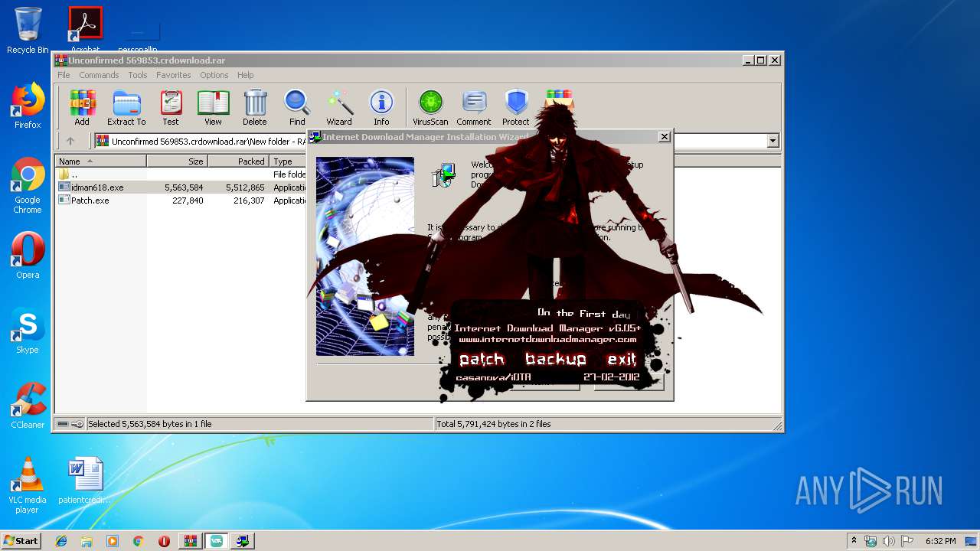This screenshot has width=980, height=551.
Task: Go up one folder level arrow
Action: point(70,141)
